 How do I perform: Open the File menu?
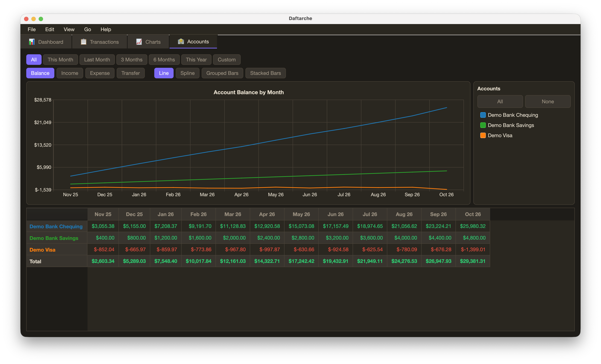(x=32, y=30)
